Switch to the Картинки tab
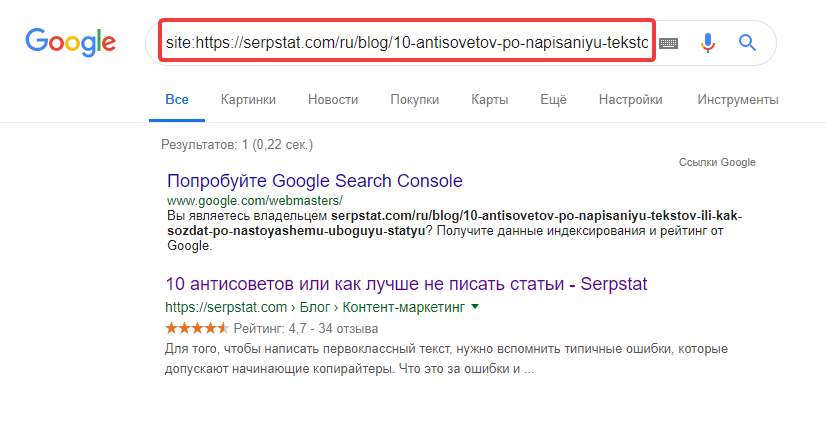This screenshot has width=827, height=431. 248,100
